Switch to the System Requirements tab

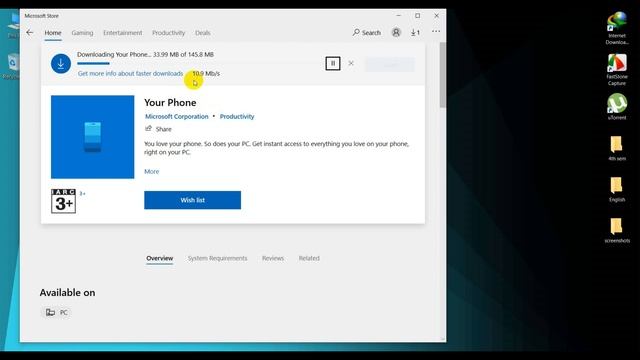pyautogui.click(x=218, y=258)
